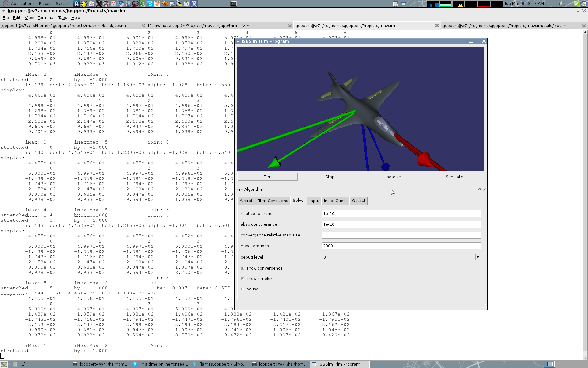Click the 3D aircraft viewport
Screen dimensions: 588x368
361,109
